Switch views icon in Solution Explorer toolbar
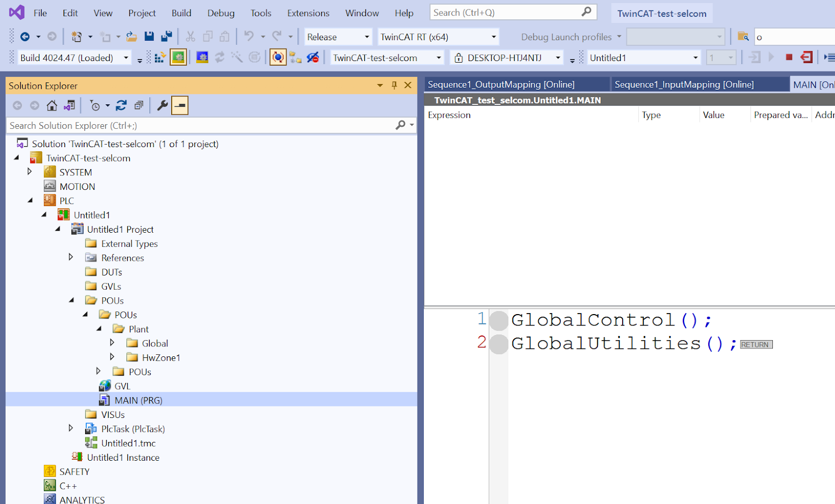The width and height of the screenshot is (835, 504). 69,106
